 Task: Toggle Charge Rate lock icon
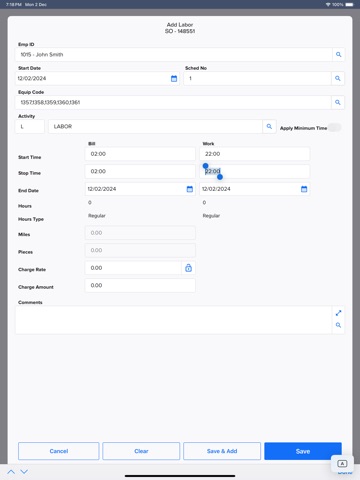[188, 268]
